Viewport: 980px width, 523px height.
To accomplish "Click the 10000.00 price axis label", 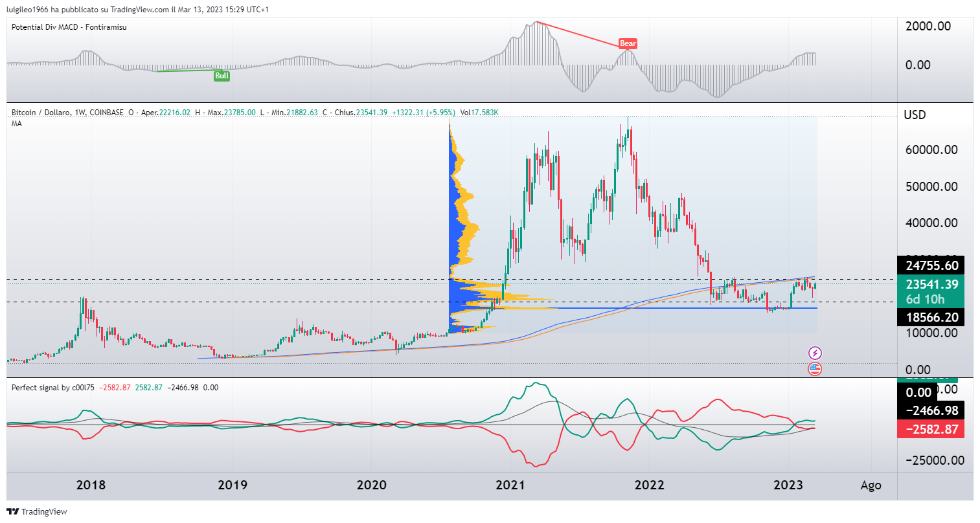I will pos(931,333).
